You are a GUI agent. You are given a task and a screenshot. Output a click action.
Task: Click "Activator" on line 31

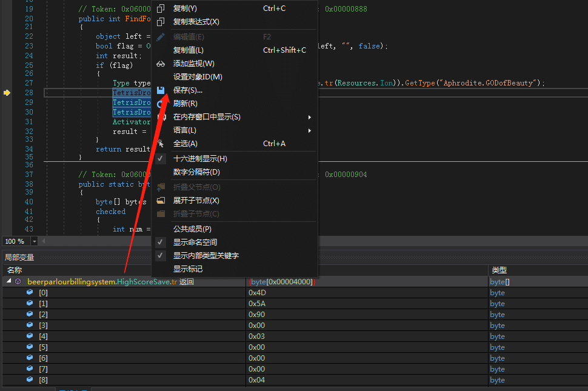(x=132, y=122)
